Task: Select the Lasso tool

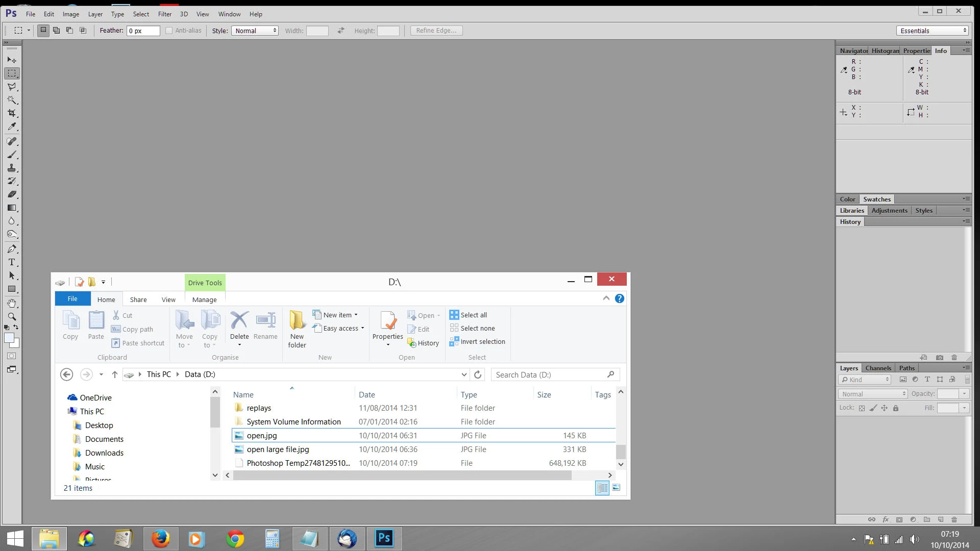Action: pos(12,87)
